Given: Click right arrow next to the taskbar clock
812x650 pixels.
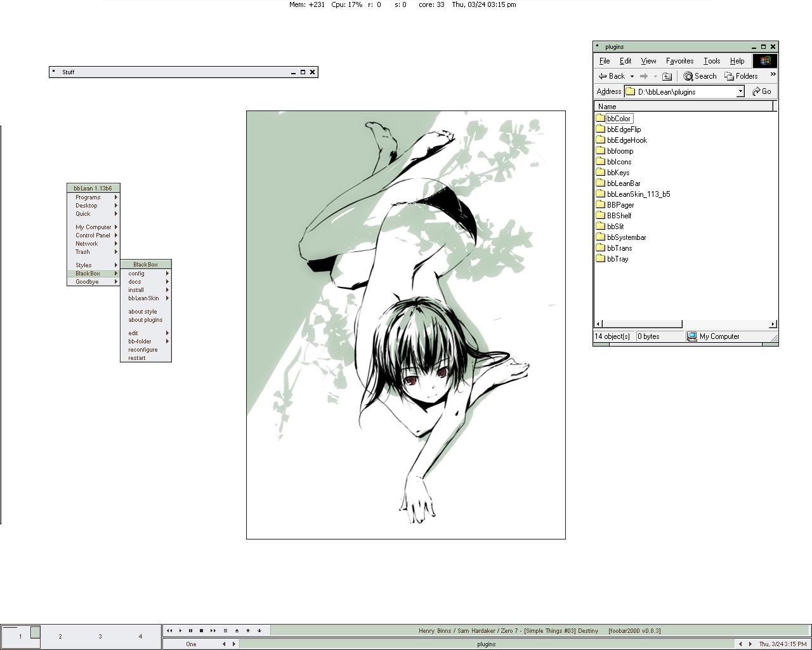Looking at the screenshot, I should (x=750, y=644).
